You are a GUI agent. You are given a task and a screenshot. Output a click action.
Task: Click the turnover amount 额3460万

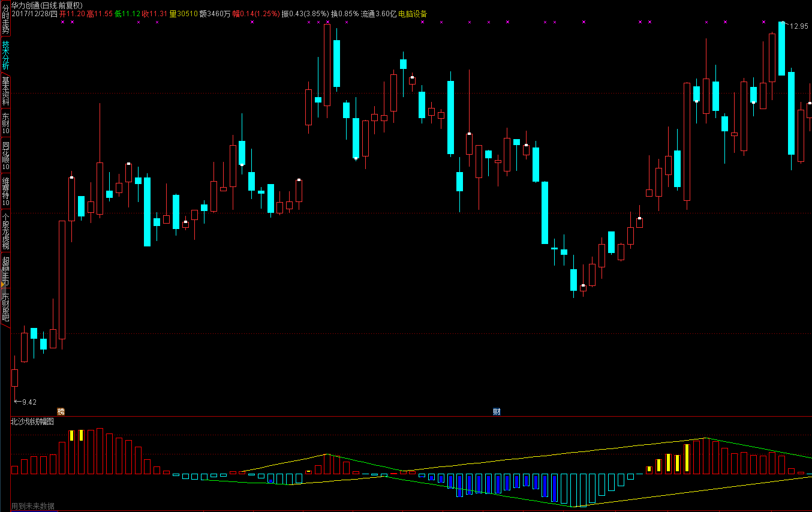point(215,13)
